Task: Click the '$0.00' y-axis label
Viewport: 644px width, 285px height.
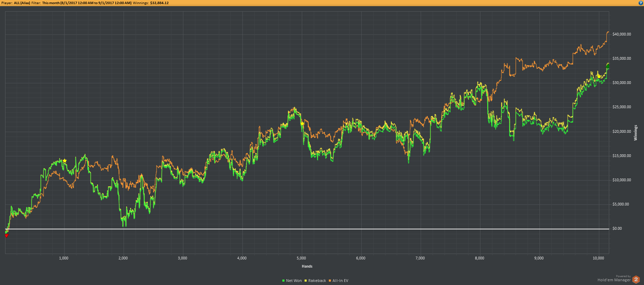Action: 617,228
